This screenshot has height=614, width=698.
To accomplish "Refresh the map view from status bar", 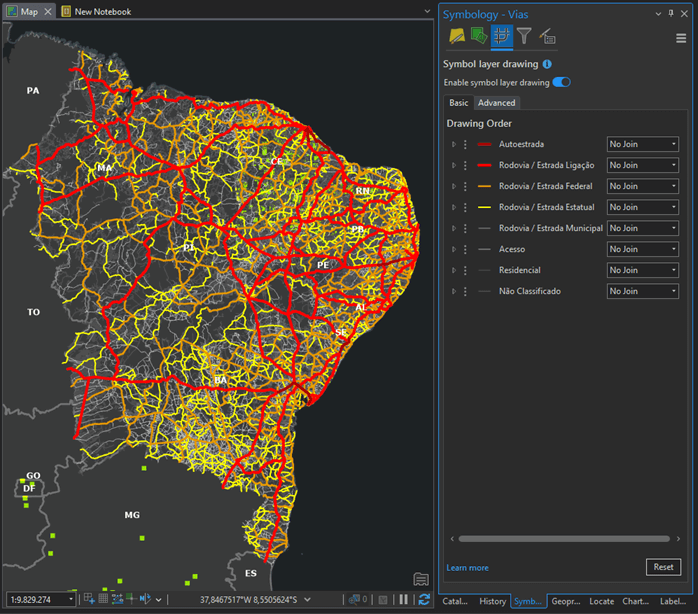I will click(424, 600).
